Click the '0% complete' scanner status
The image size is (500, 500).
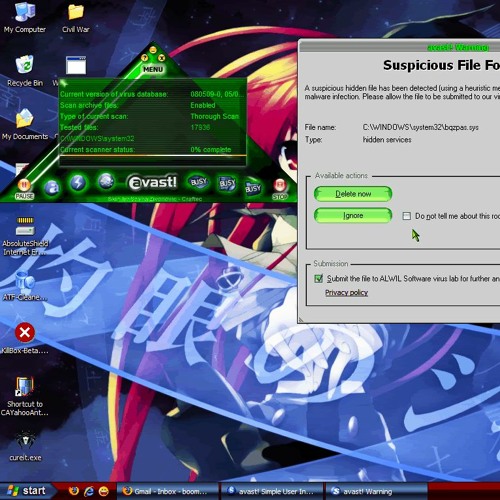pos(211,150)
